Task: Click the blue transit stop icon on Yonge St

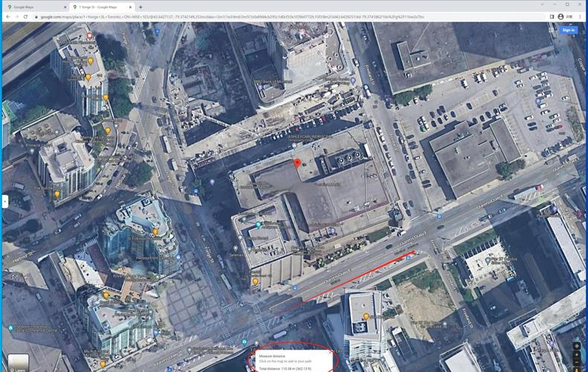Action: [196, 191]
